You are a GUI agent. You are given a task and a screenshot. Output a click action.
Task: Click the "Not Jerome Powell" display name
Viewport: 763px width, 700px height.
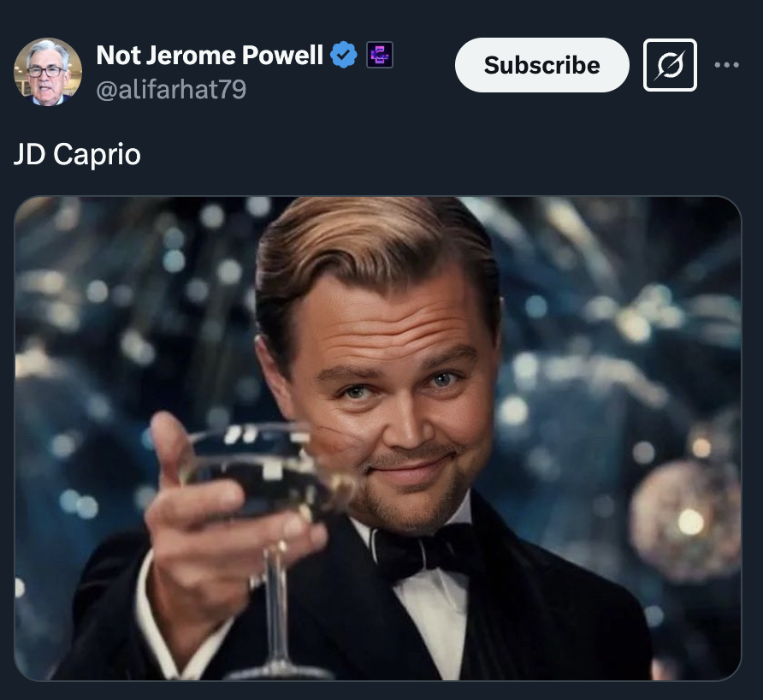(210, 56)
